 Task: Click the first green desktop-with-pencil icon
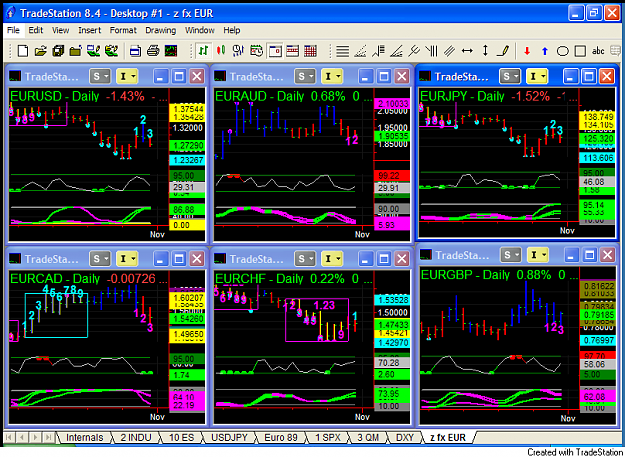pyautogui.click(x=93, y=51)
